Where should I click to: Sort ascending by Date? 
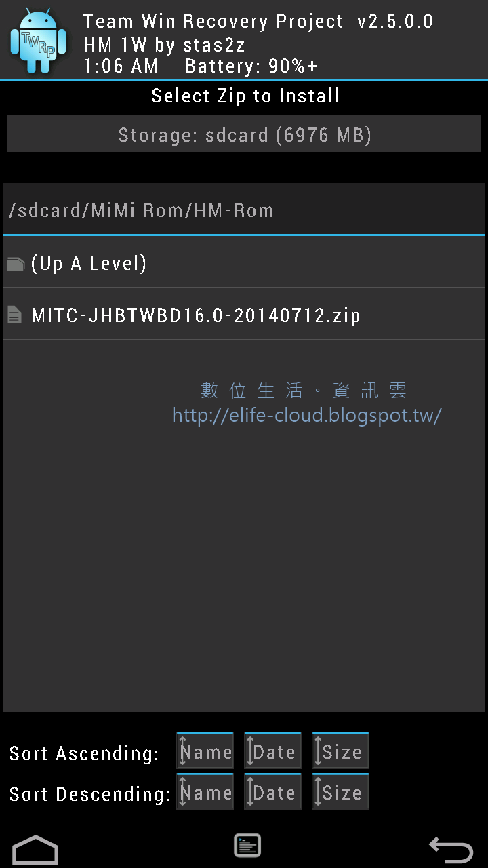[273, 751]
